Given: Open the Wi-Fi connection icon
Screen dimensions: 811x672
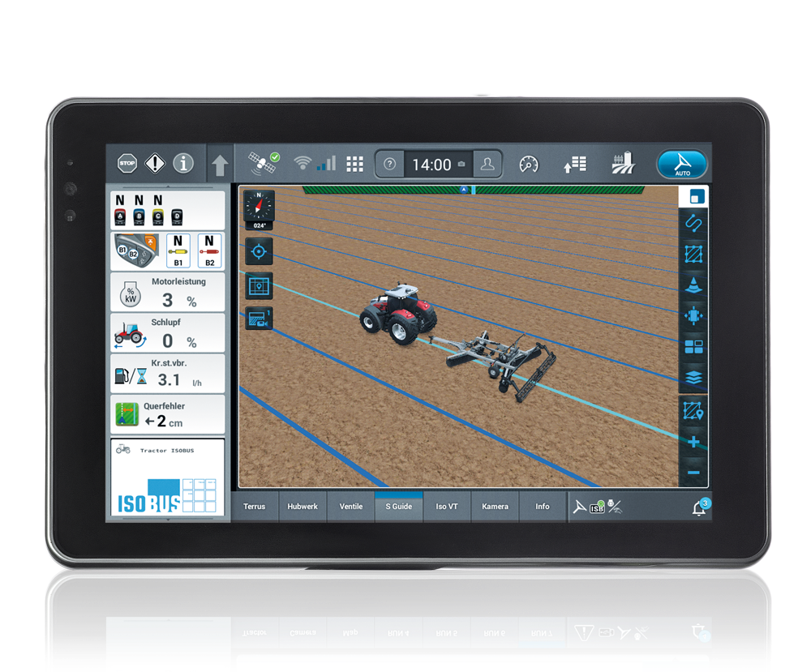Looking at the screenshot, I should tap(303, 163).
